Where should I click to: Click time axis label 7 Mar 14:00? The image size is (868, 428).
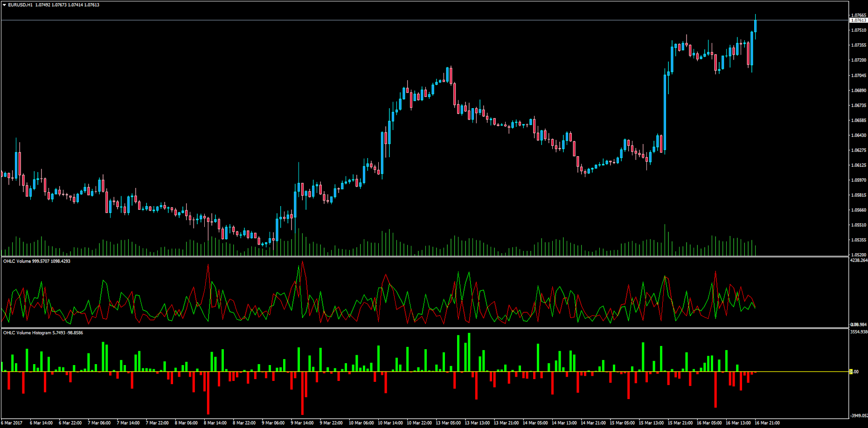coord(128,423)
